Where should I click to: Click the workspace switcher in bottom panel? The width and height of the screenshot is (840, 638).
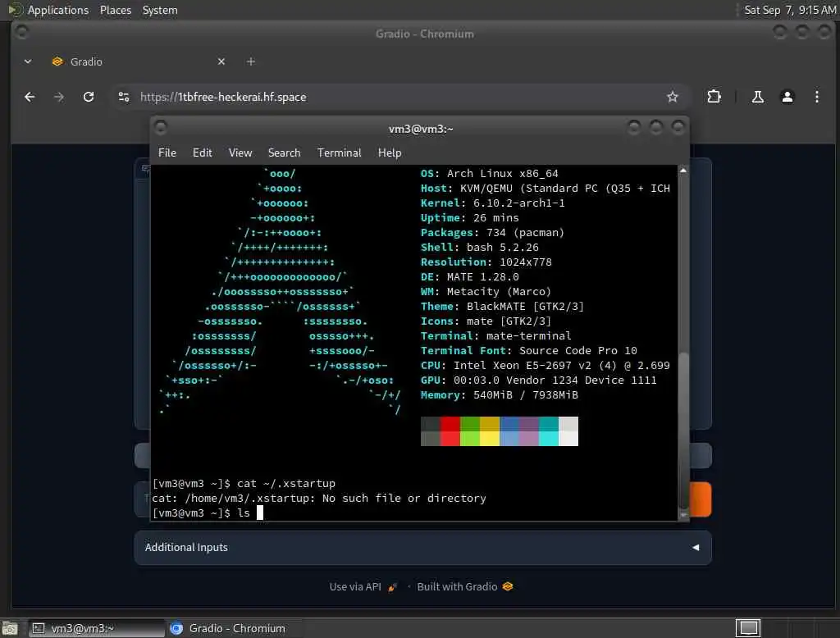(x=748, y=628)
